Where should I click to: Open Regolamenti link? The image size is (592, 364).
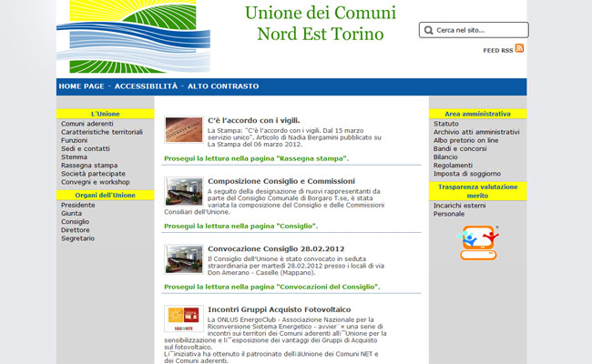453,166
